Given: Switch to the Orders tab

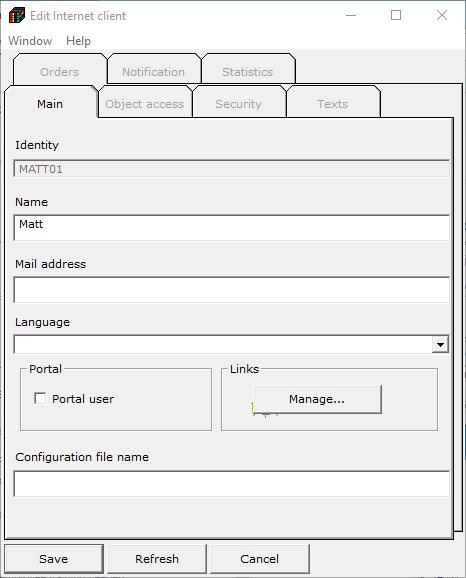Looking at the screenshot, I should 60,72.
